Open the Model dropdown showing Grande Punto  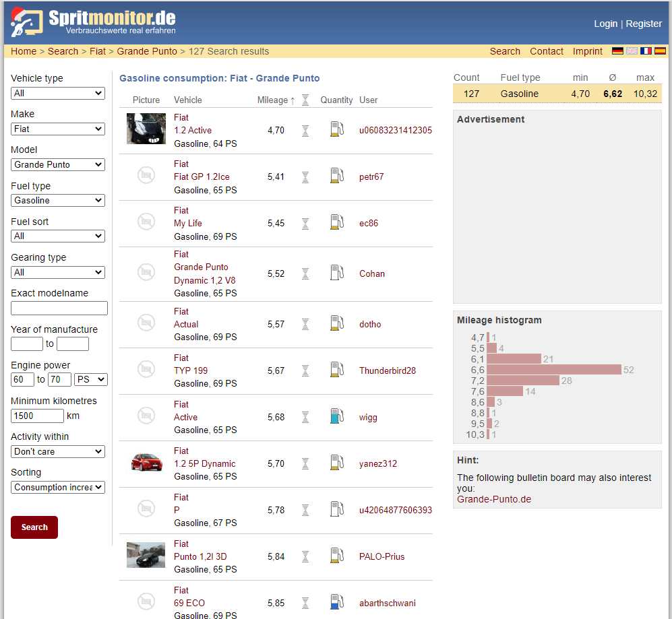pyautogui.click(x=58, y=164)
